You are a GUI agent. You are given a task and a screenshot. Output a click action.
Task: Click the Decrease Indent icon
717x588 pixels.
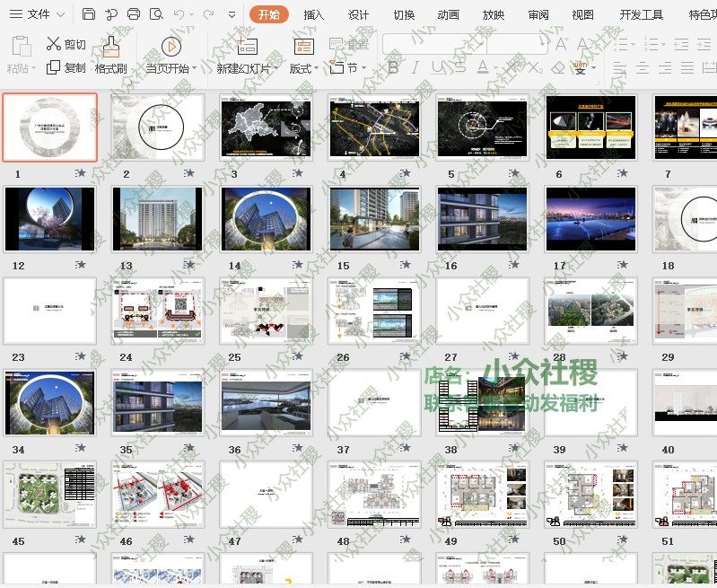point(681,44)
